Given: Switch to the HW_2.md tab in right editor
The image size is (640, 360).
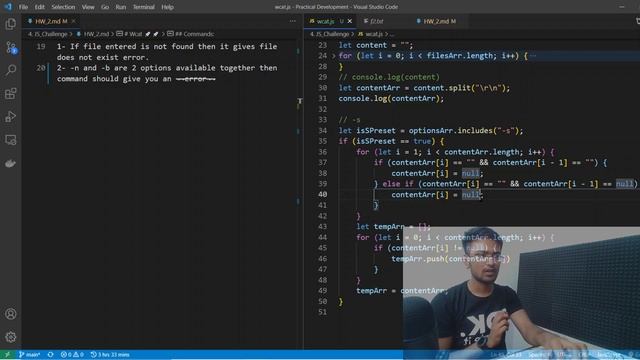Looking at the screenshot, I should (x=439, y=21).
